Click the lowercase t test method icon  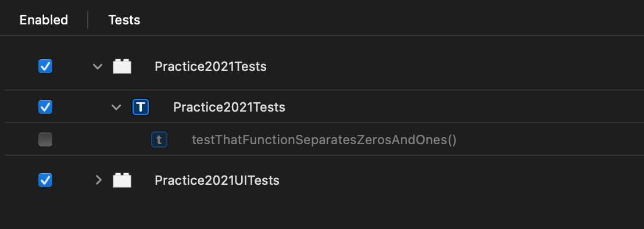coord(159,140)
